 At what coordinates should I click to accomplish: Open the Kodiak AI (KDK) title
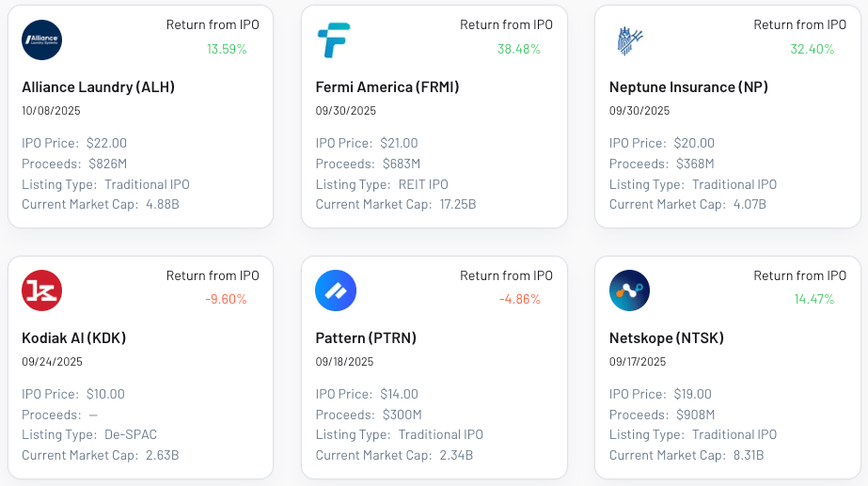[x=74, y=337]
